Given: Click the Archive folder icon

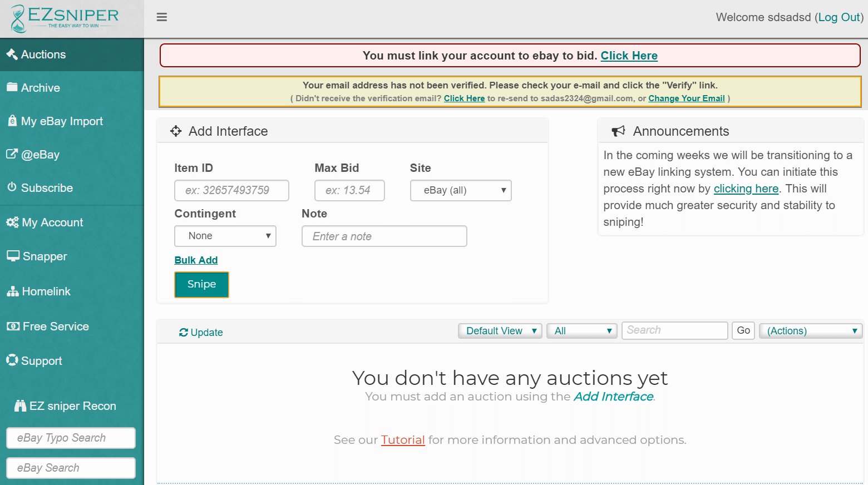Looking at the screenshot, I should [12, 87].
